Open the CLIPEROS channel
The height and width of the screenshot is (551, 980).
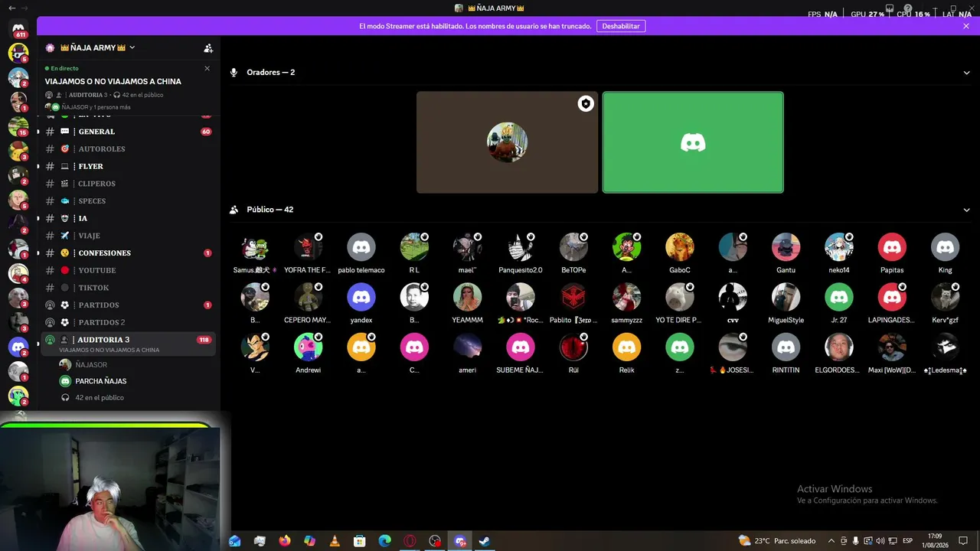click(x=128, y=184)
